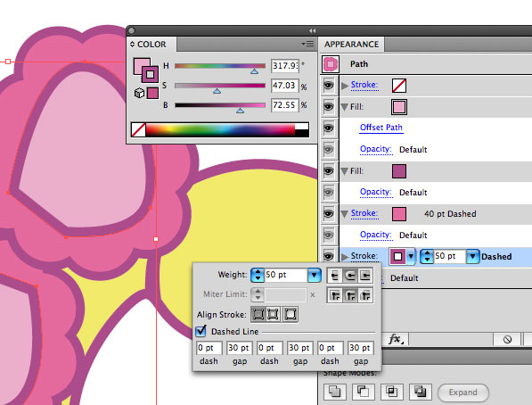Collapse the 40 pt Dashed Stroke triangle
Viewport: 532px width, 405px height.
pyautogui.click(x=344, y=214)
